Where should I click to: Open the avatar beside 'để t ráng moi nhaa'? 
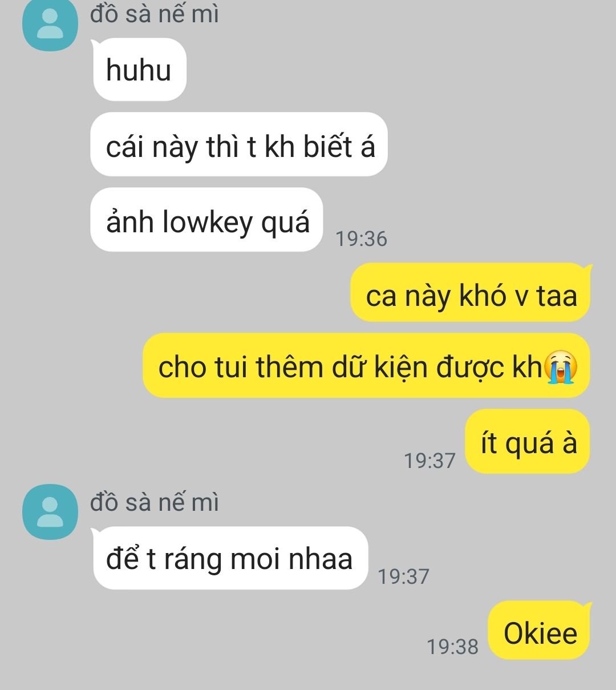[x=50, y=512]
